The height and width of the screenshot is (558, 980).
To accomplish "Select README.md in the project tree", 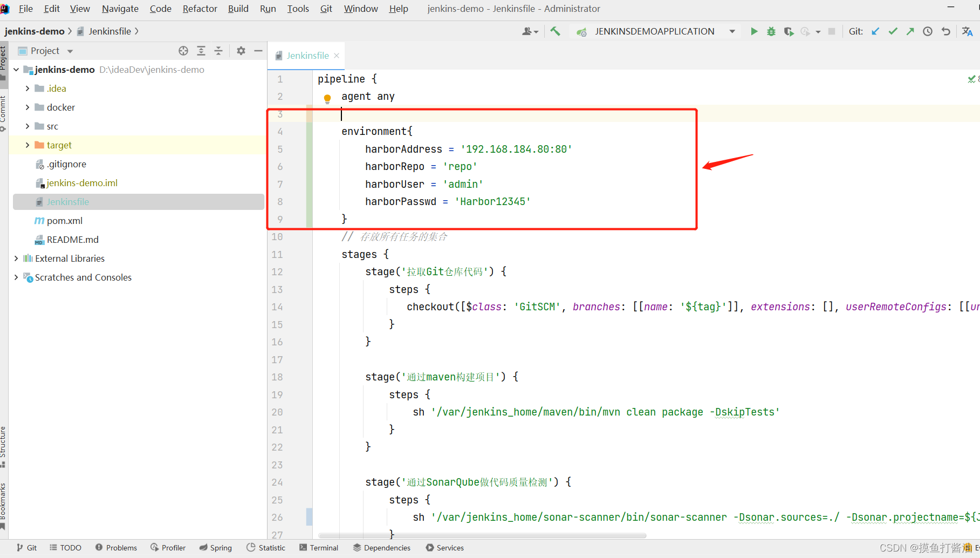I will [x=72, y=240].
